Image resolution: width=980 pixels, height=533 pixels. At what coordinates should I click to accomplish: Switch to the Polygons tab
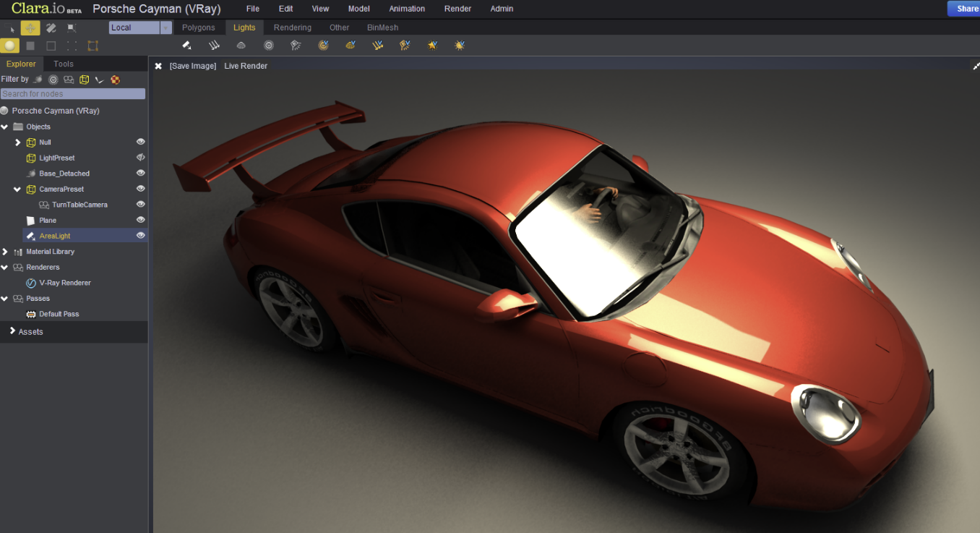pyautogui.click(x=198, y=27)
